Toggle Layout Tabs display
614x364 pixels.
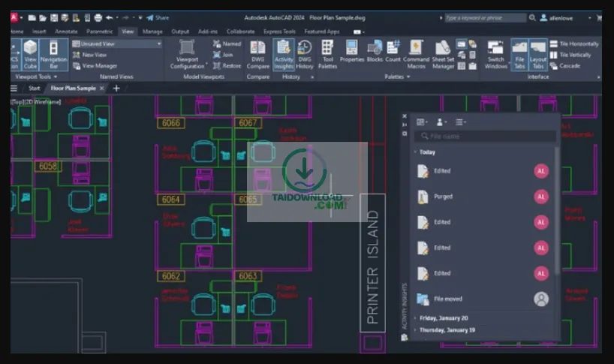pos(538,54)
